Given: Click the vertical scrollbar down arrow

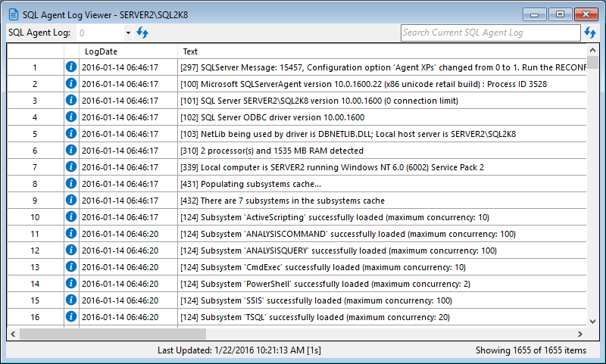Looking at the screenshot, I should tap(592, 321).
